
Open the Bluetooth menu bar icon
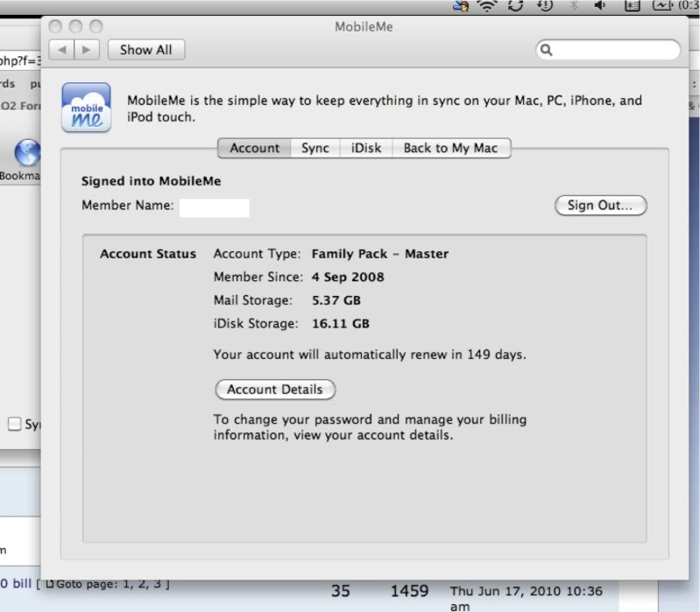574,5
